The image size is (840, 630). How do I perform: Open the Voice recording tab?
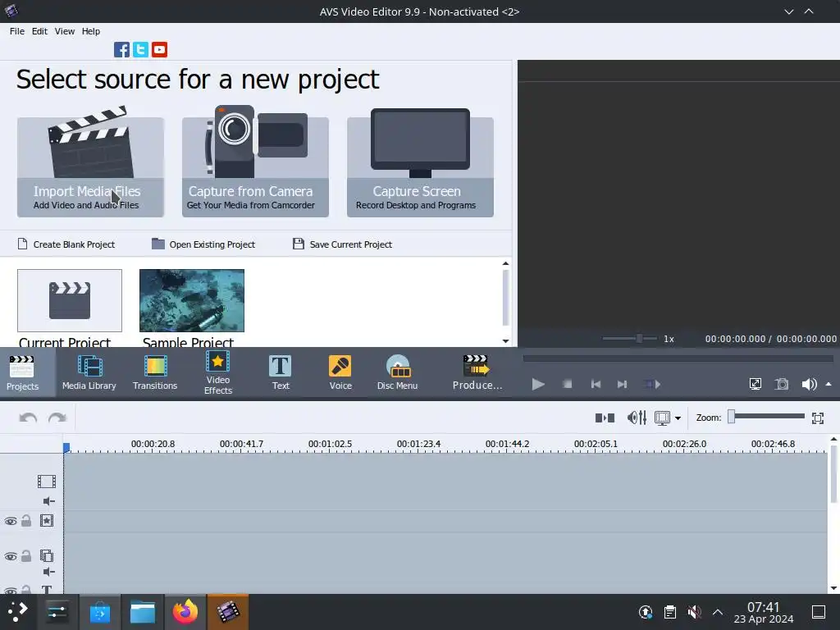coord(340,373)
